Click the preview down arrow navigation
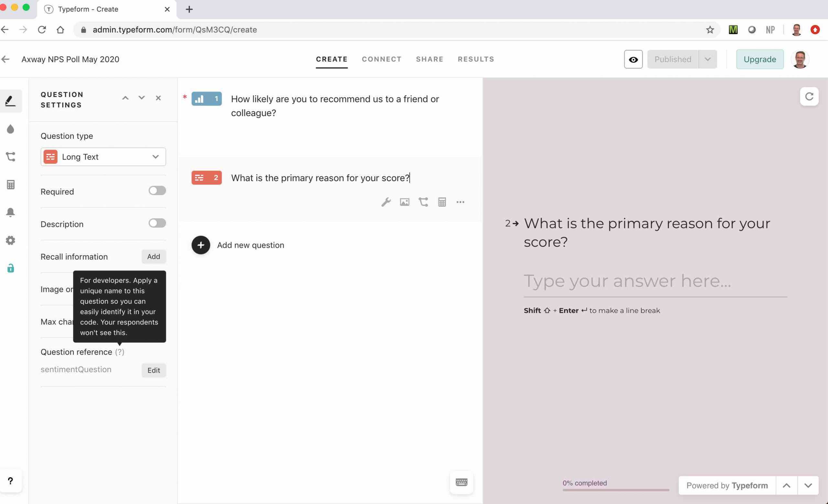828x504 pixels. (808, 486)
